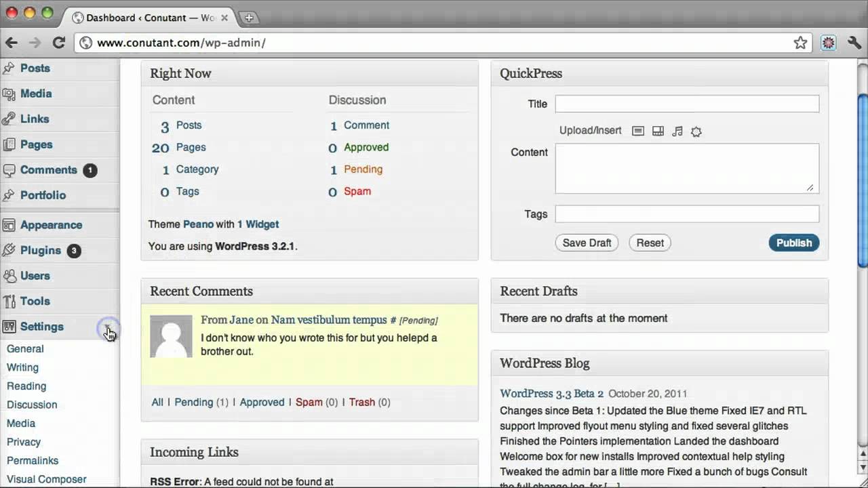The height and width of the screenshot is (488, 868).
Task: Click the browser forward arrow
Action: pyautogui.click(x=35, y=43)
